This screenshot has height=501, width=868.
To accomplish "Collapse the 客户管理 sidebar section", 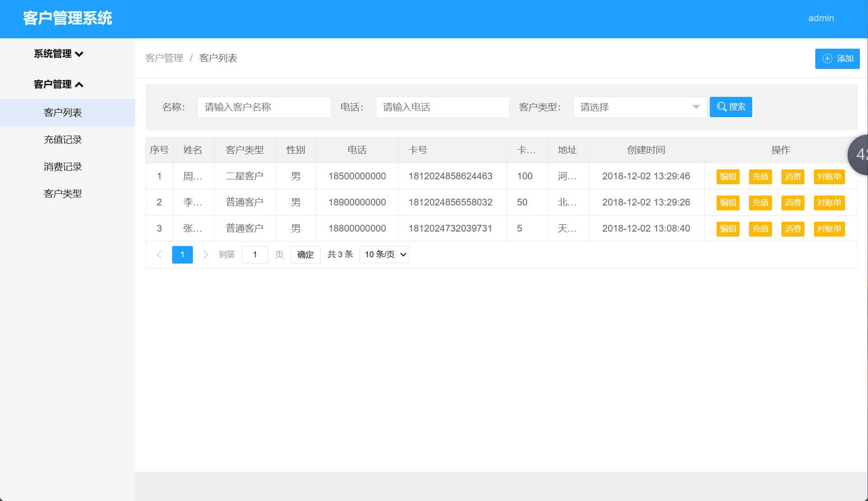I will point(58,84).
